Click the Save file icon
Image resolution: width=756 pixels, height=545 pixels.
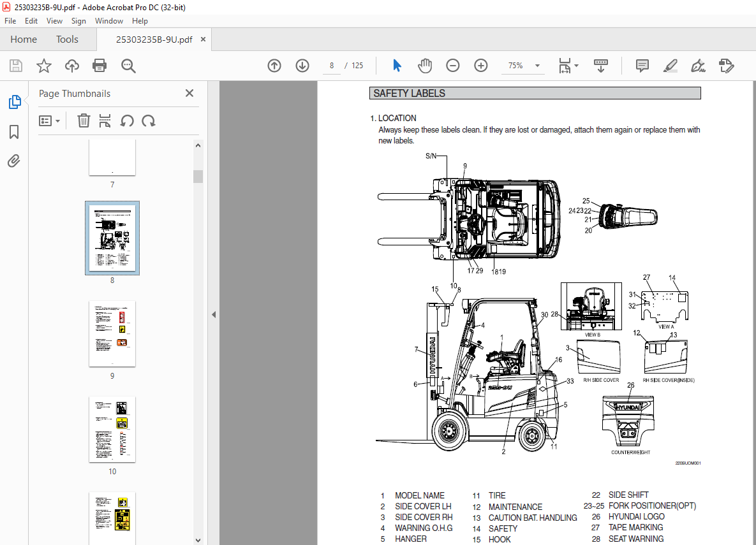(x=16, y=66)
